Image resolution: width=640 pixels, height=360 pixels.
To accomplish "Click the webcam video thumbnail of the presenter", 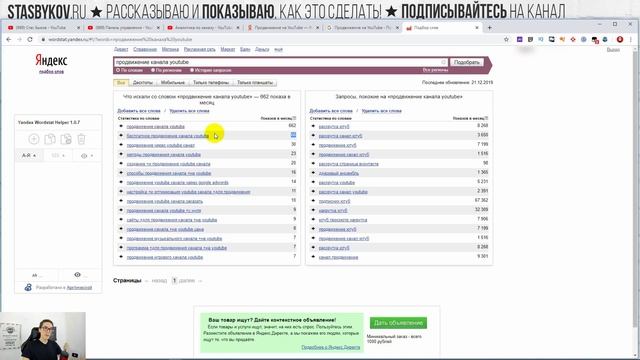I will click(x=43, y=336).
